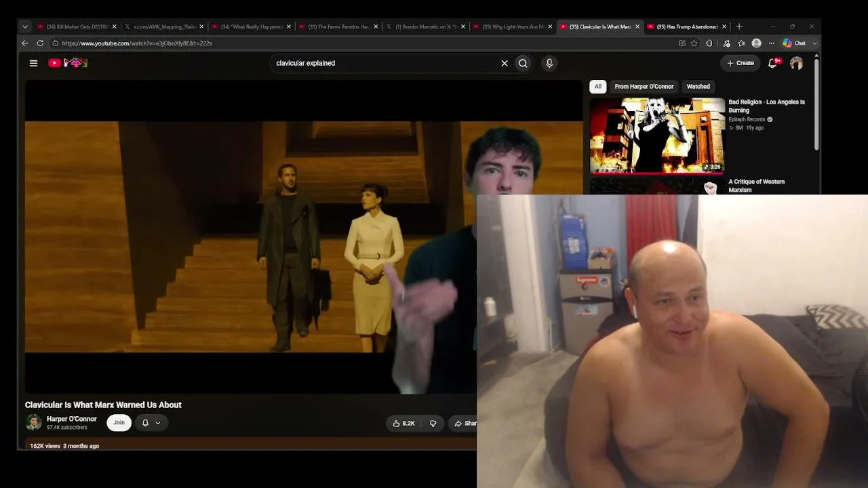868x488 pixels.
Task: Open the browser profile icon
Action: pyautogui.click(x=756, y=43)
